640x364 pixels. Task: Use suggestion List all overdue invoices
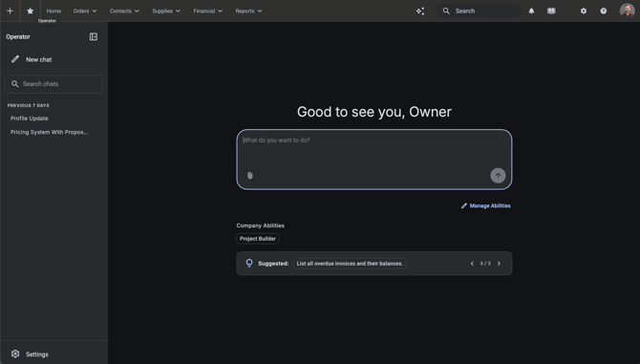tap(350, 264)
